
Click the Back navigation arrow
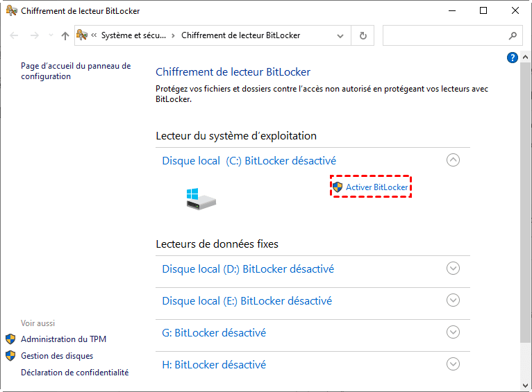tap(15, 35)
